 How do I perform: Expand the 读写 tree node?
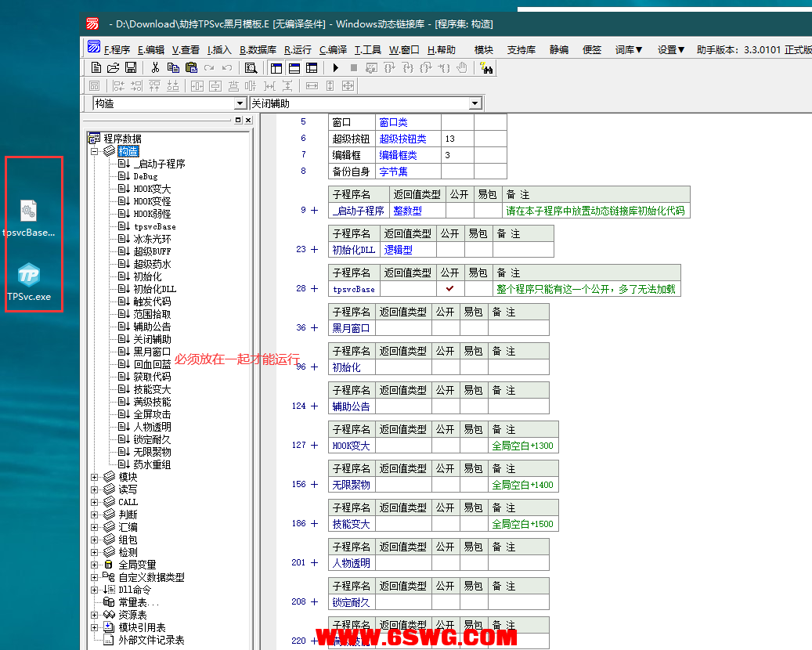pyautogui.click(x=94, y=489)
